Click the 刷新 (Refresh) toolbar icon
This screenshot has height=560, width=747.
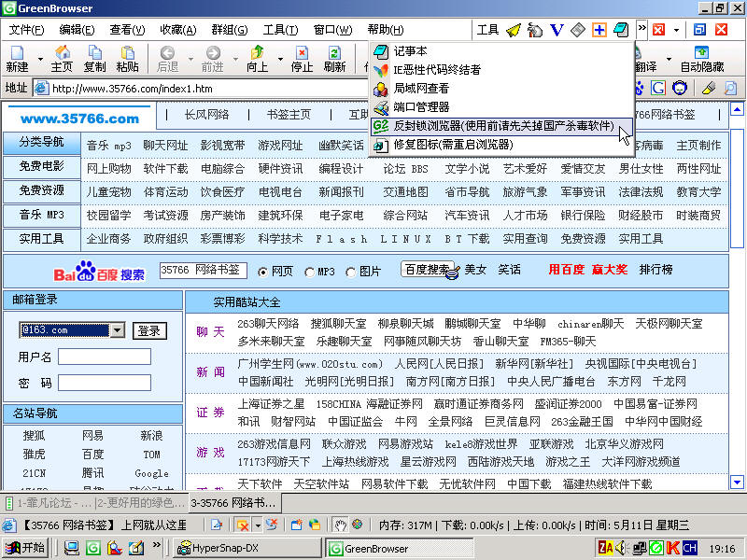pos(334,59)
